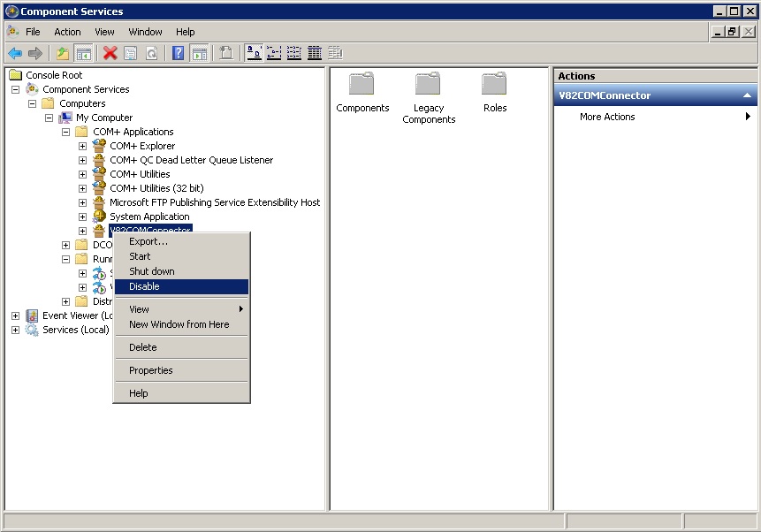Click the COM+ Explorer package icon
The height and width of the screenshot is (532, 761).
pos(99,145)
